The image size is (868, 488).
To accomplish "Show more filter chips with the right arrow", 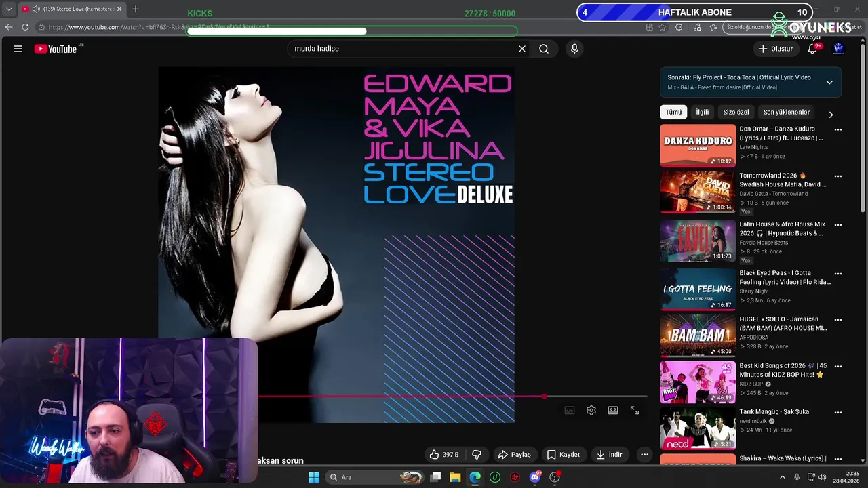I will [831, 115].
